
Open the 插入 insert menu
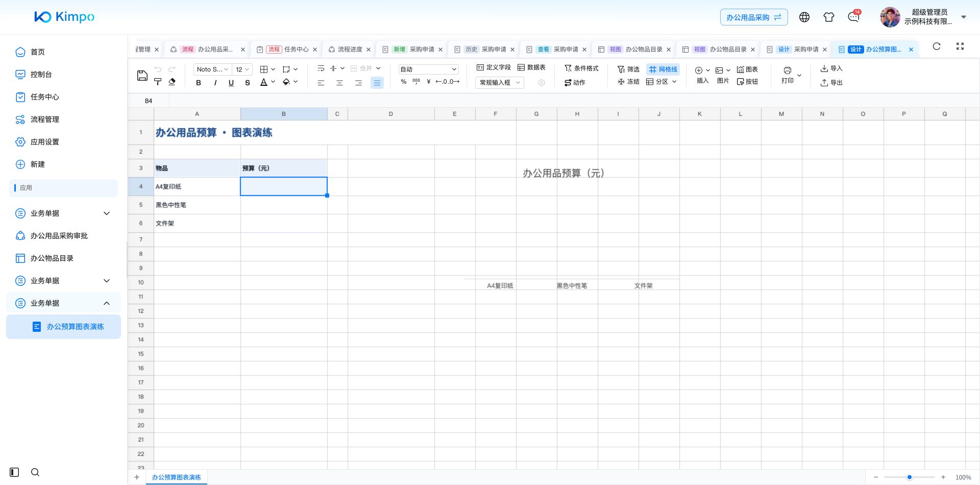[702, 75]
